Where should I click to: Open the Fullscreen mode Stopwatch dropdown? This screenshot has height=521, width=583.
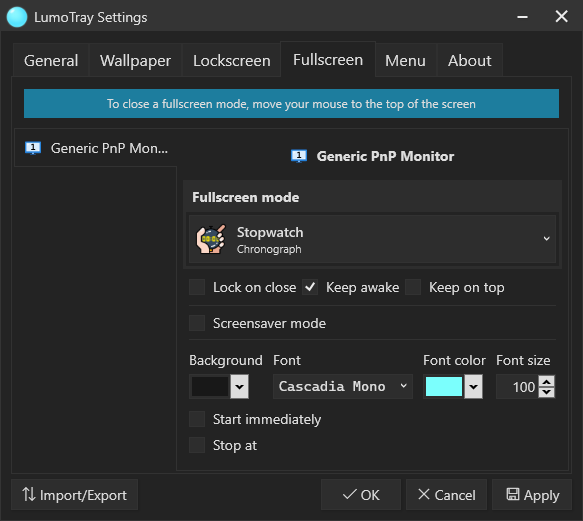tap(372, 239)
